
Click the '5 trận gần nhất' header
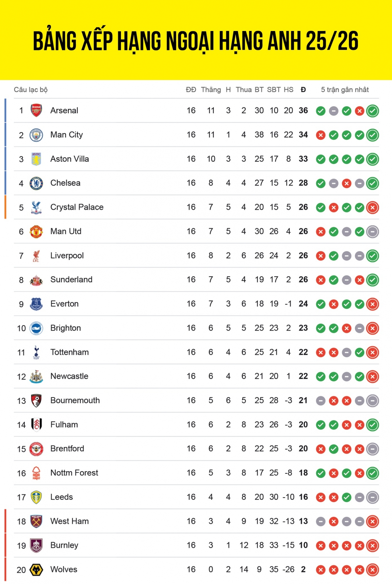(x=345, y=90)
